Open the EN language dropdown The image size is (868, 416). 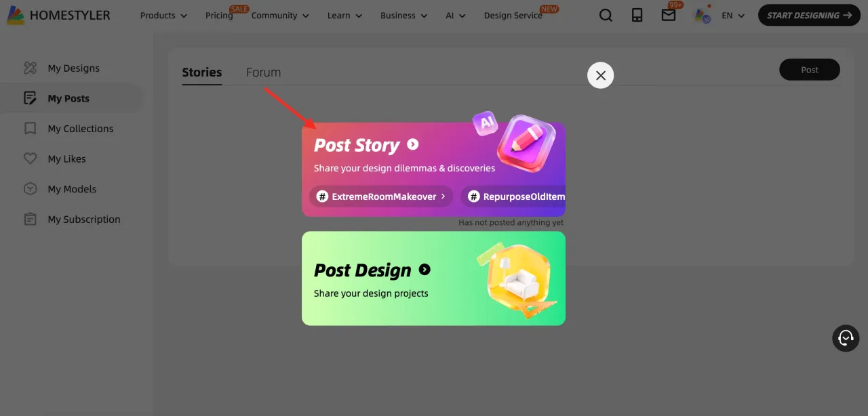[x=733, y=16]
